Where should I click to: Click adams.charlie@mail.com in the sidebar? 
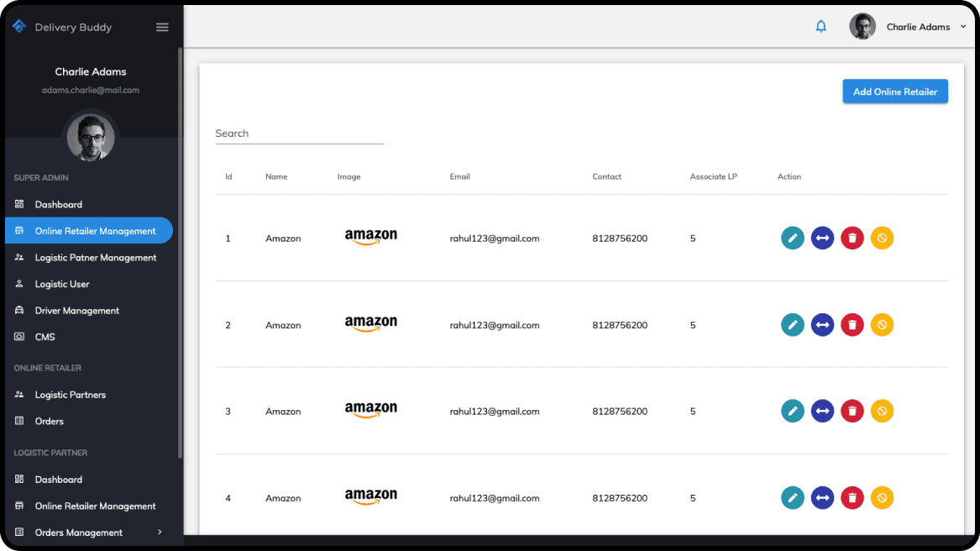(91, 90)
